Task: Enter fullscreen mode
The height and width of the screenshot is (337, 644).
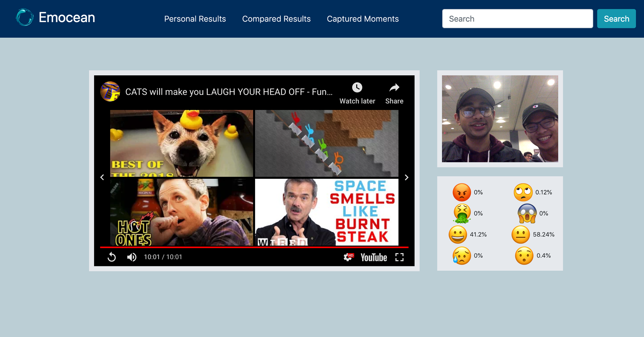Action: tap(399, 257)
